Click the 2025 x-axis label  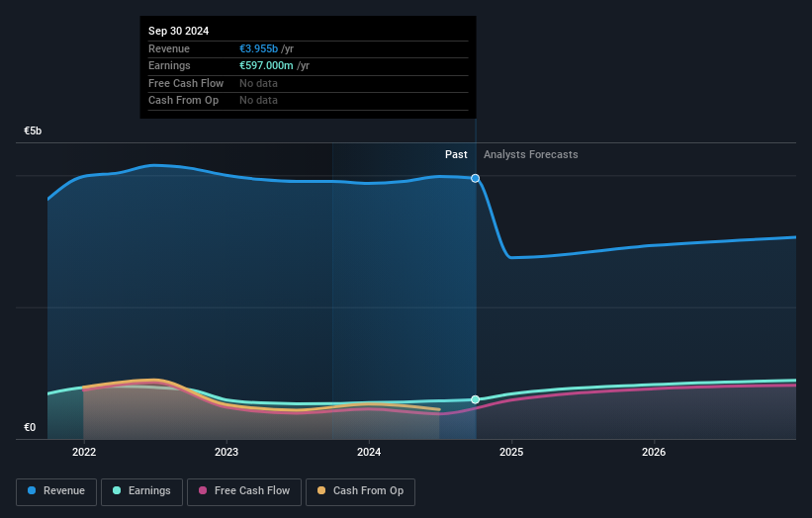tap(511, 453)
